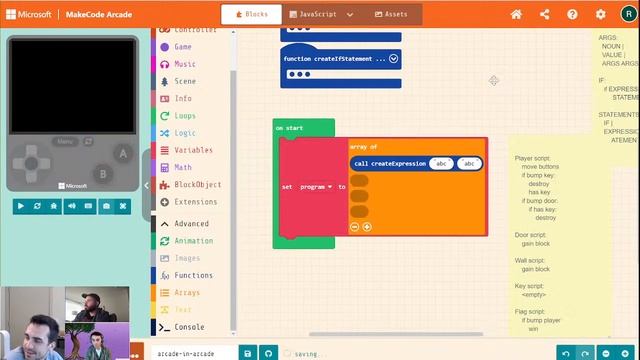The image size is (640, 360).
Task: Edit first abc argument of createExpression
Action: coord(441,164)
